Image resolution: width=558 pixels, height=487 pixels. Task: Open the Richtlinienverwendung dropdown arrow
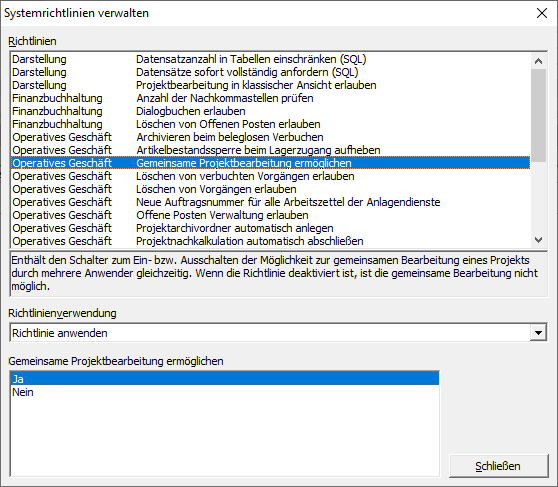538,333
